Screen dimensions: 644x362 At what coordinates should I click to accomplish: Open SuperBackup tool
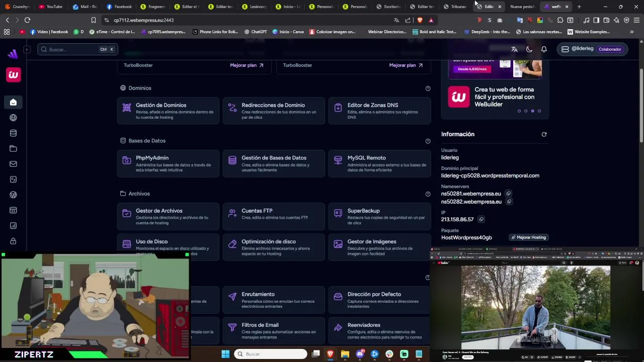pos(380,216)
